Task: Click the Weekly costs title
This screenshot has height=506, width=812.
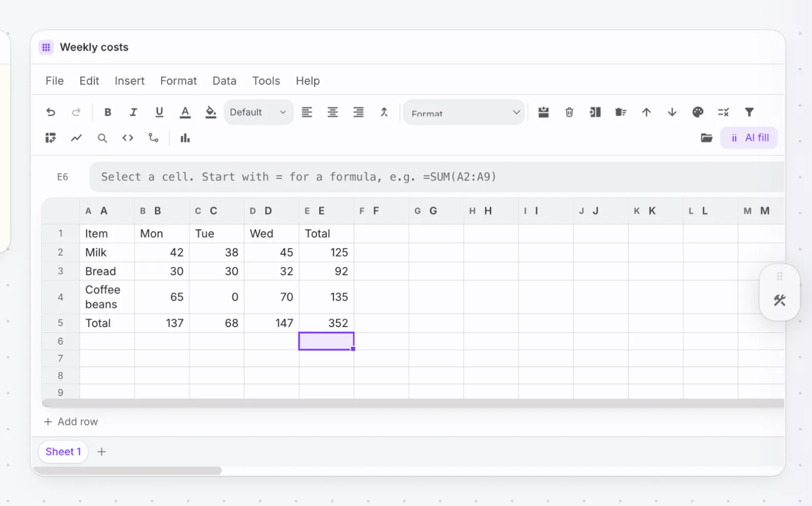Action: [x=94, y=47]
